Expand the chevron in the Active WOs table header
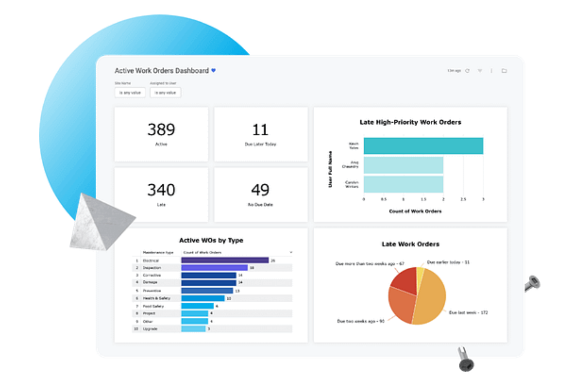The image size is (588, 392). tap(290, 252)
